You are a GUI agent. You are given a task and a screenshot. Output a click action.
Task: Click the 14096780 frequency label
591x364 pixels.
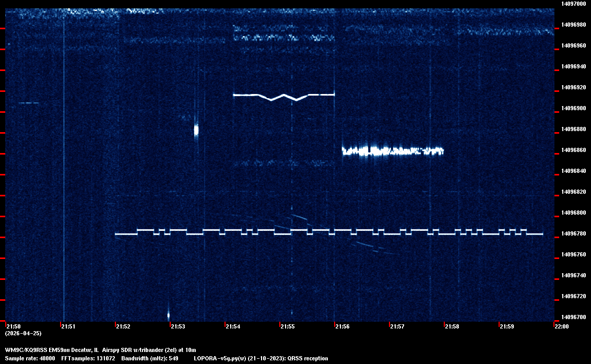pyautogui.click(x=573, y=233)
